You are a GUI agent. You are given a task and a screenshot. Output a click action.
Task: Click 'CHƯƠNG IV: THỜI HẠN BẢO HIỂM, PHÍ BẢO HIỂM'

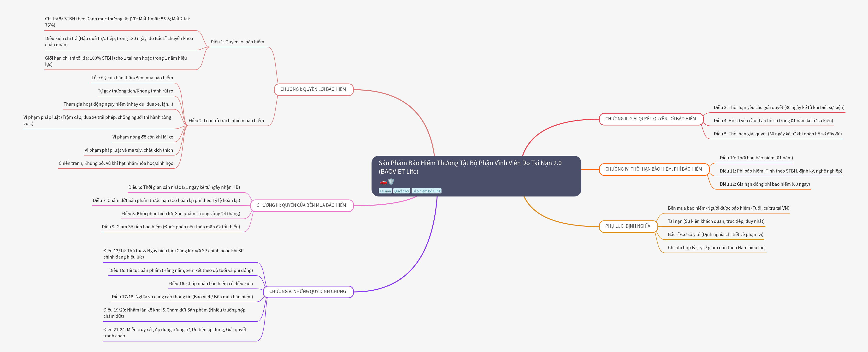[x=653, y=169]
